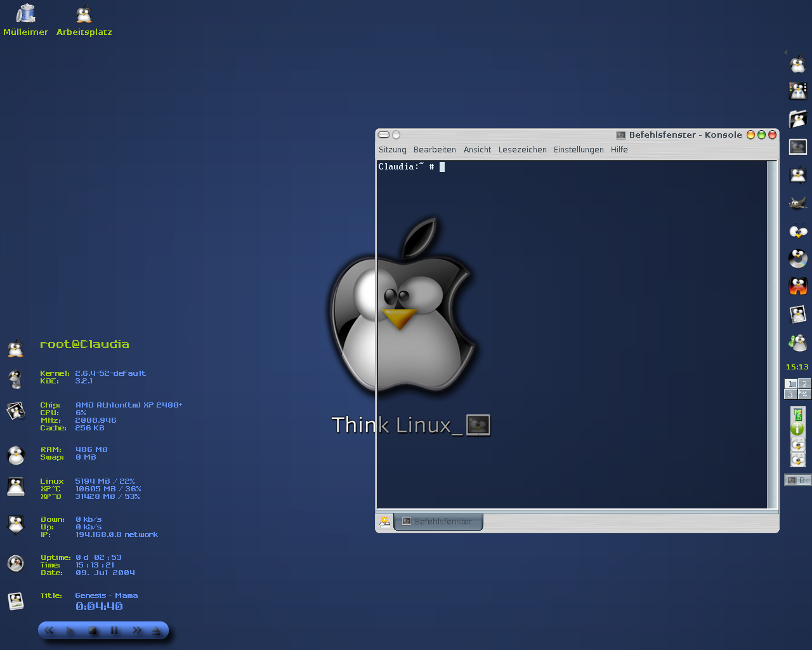812x650 pixels.
Task: Open the Ansicht menu
Action: pyautogui.click(x=477, y=150)
